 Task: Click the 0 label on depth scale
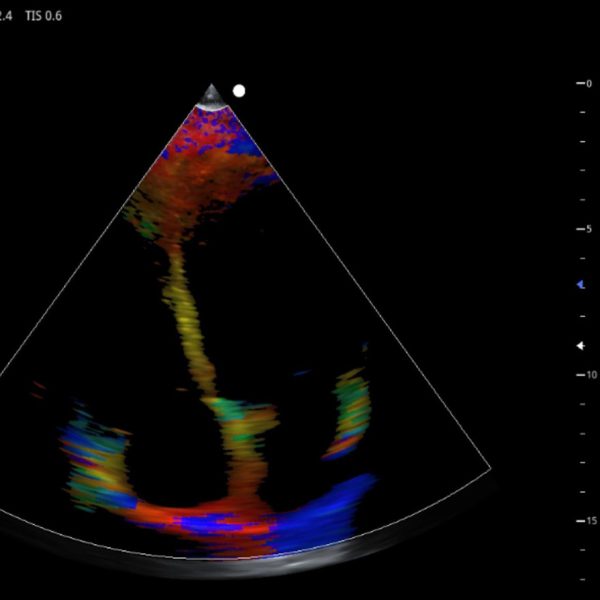588,83
